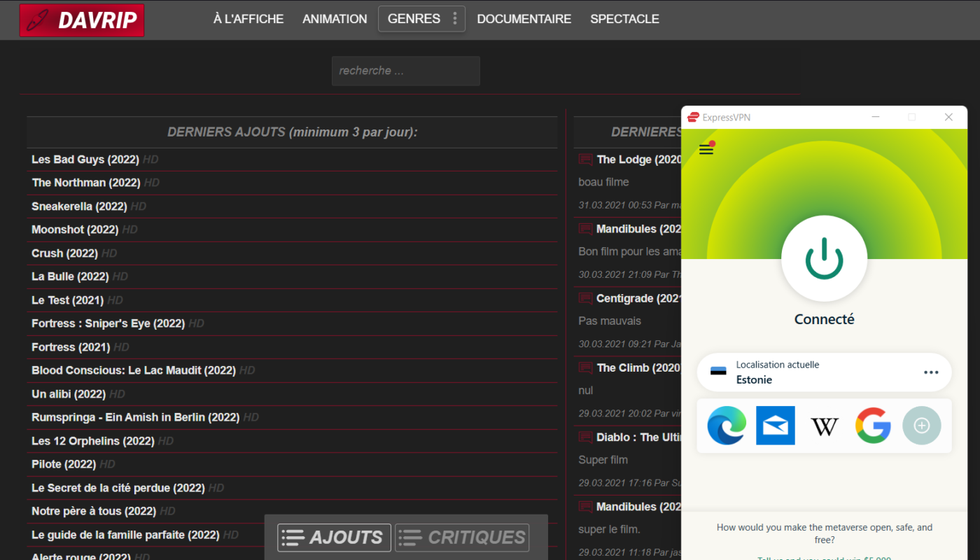Open Wikipedia shortcut in ExpressVPN
Image resolution: width=980 pixels, height=560 pixels.
pyautogui.click(x=824, y=426)
